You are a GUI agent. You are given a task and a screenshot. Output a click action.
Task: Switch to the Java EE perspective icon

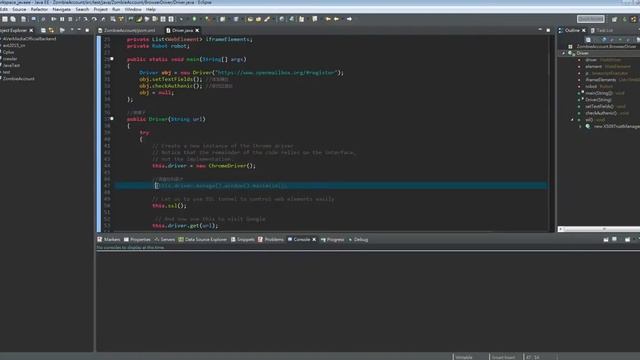633,19
